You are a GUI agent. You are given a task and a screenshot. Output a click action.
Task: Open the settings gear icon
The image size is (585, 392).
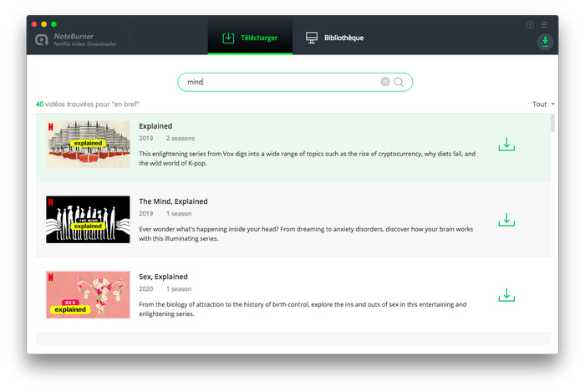point(530,24)
